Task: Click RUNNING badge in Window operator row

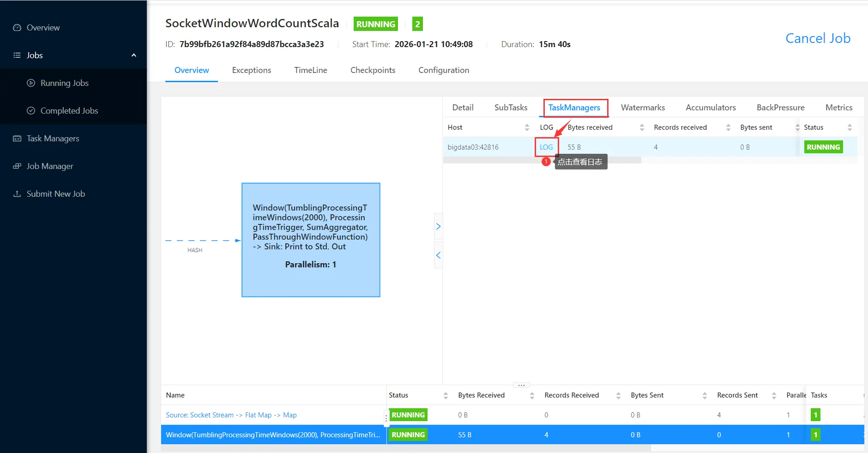Action: (x=408, y=435)
